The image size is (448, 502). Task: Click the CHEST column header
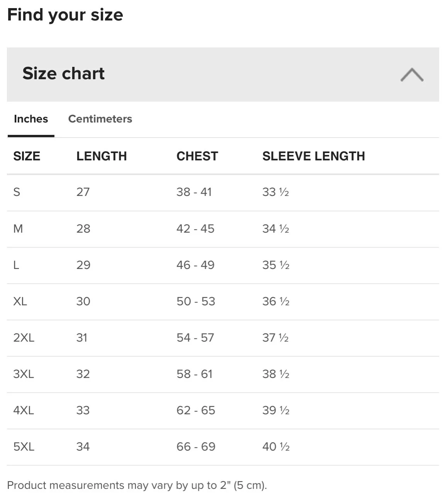(x=197, y=156)
